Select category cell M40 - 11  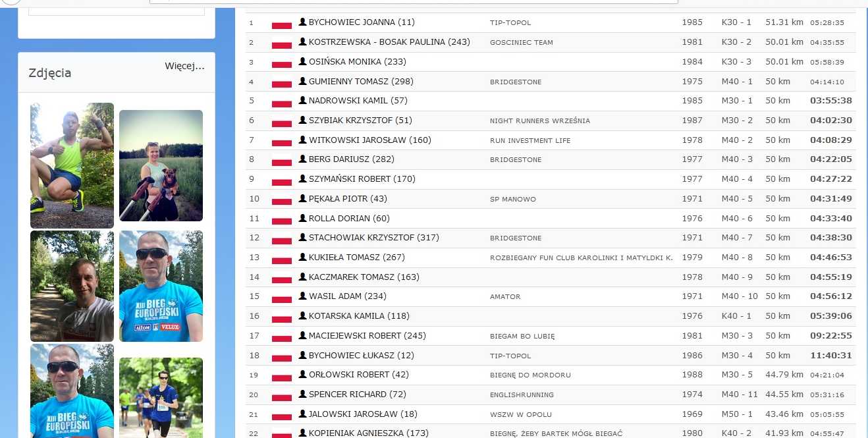740,395
